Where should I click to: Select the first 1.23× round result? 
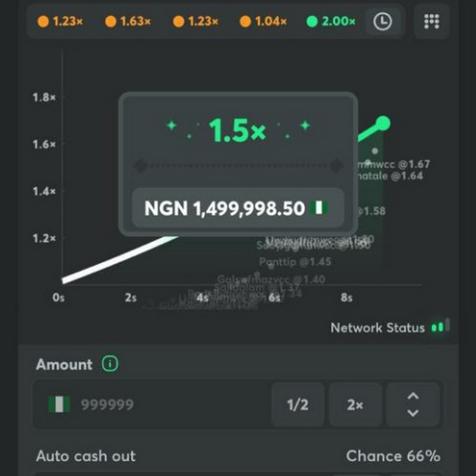pyautogui.click(x=61, y=22)
